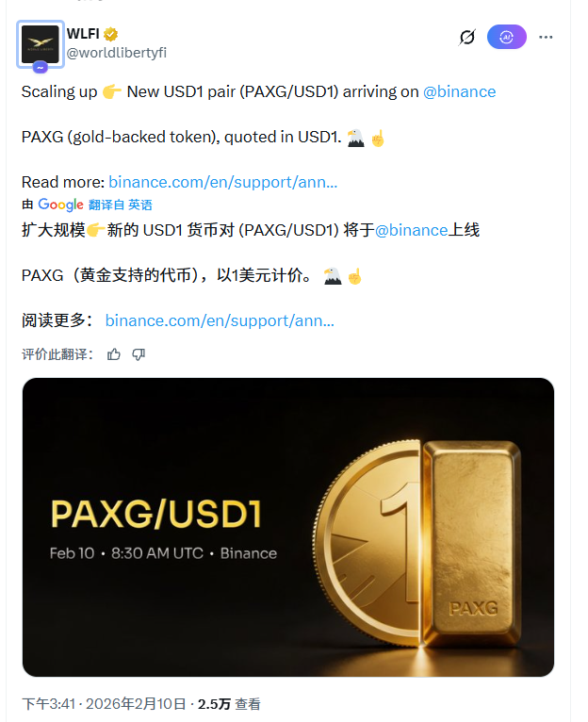
Task: Rate translation with thumbs down
Action: pyautogui.click(x=139, y=354)
